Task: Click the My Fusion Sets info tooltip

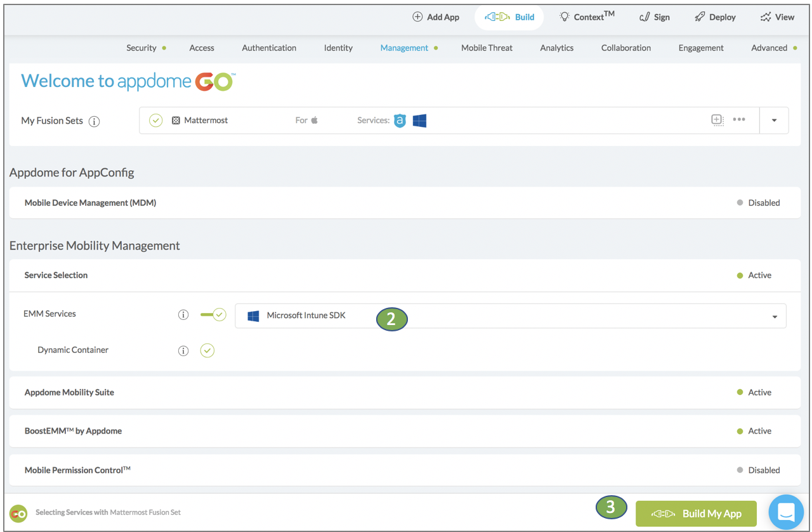Action: coord(94,121)
